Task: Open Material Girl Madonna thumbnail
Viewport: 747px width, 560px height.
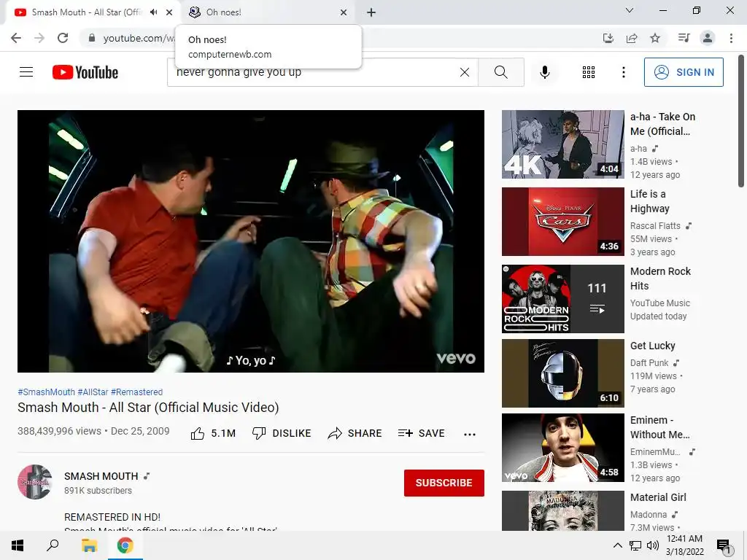Action: 562,510
